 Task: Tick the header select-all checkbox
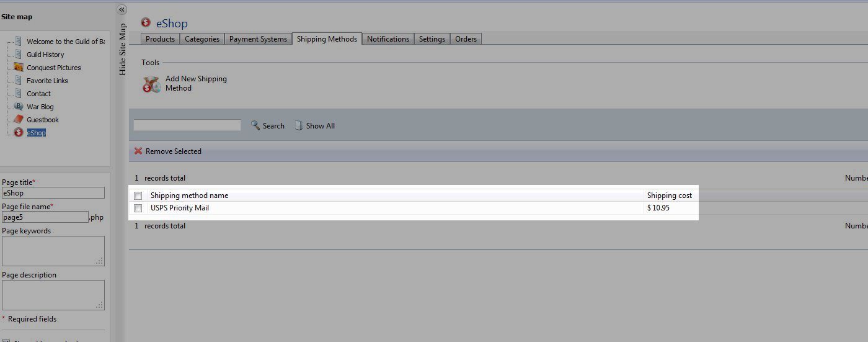[x=138, y=196]
